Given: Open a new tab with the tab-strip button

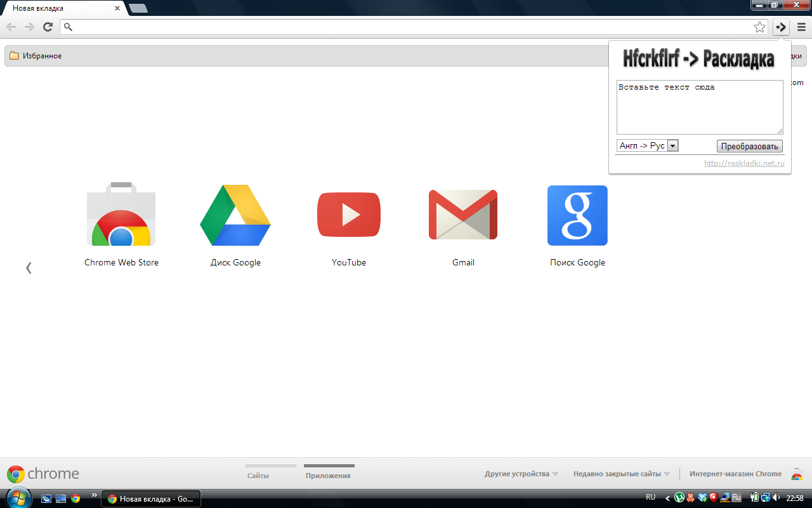Looking at the screenshot, I should (x=138, y=8).
